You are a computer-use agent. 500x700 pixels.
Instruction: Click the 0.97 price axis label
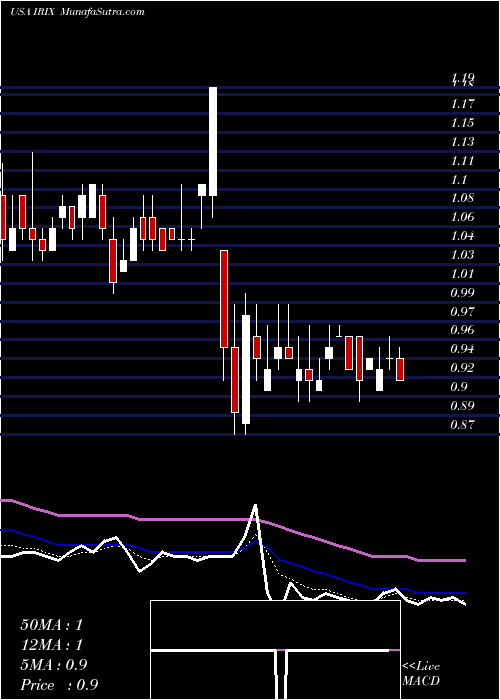click(x=463, y=312)
